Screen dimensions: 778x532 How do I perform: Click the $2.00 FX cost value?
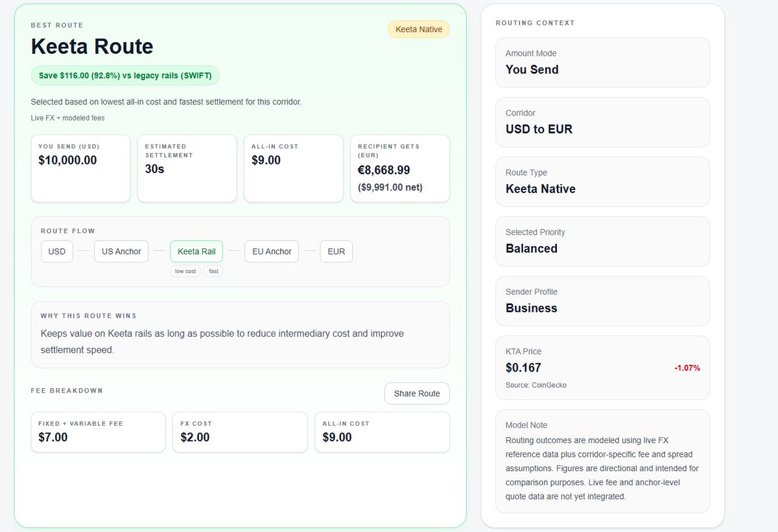[195, 437]
